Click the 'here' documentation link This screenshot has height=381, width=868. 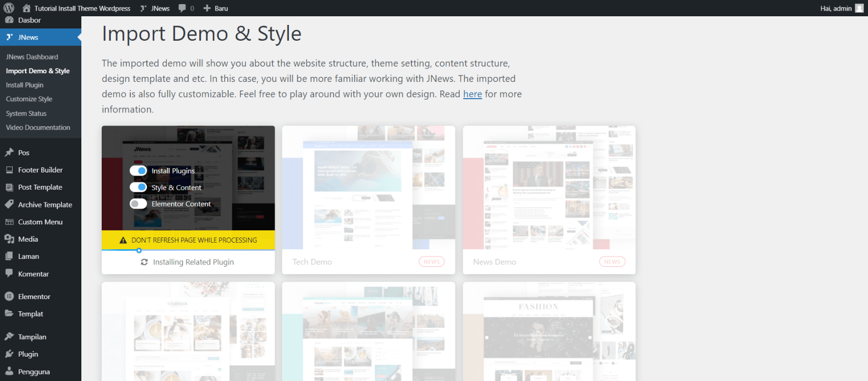tap(472, 94)
